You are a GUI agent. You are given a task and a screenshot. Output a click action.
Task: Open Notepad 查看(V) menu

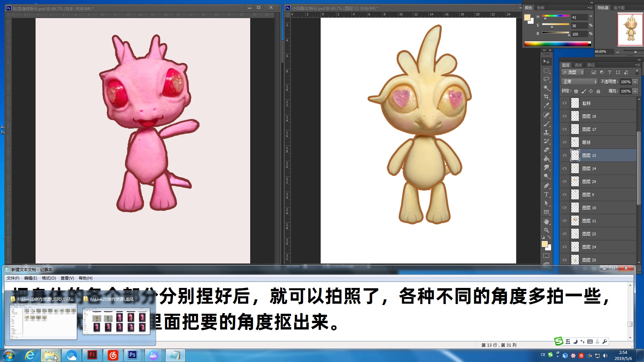67,278
